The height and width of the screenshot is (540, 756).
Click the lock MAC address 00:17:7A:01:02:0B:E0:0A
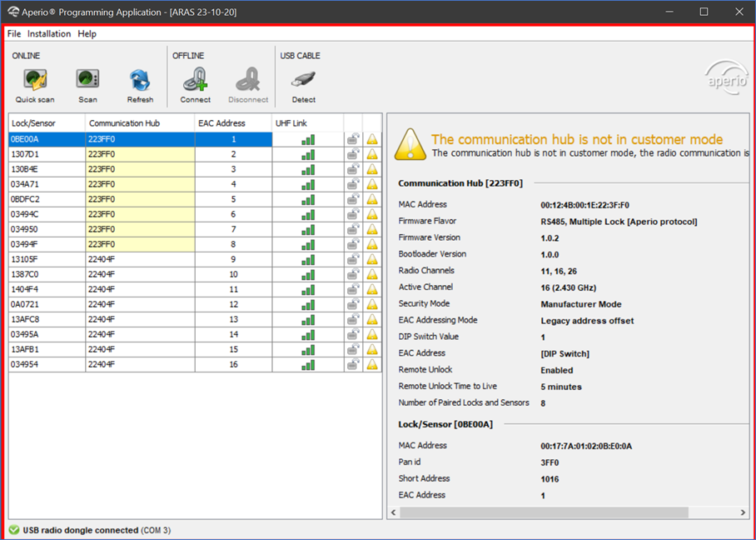tap(586, 447)
